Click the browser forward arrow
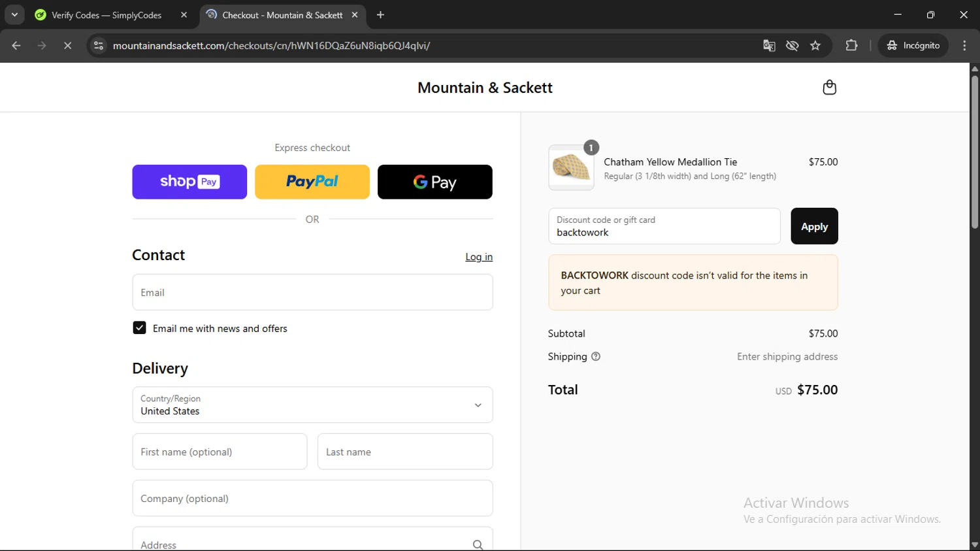Viewport: 980px width, 551px height. [42, 45]
